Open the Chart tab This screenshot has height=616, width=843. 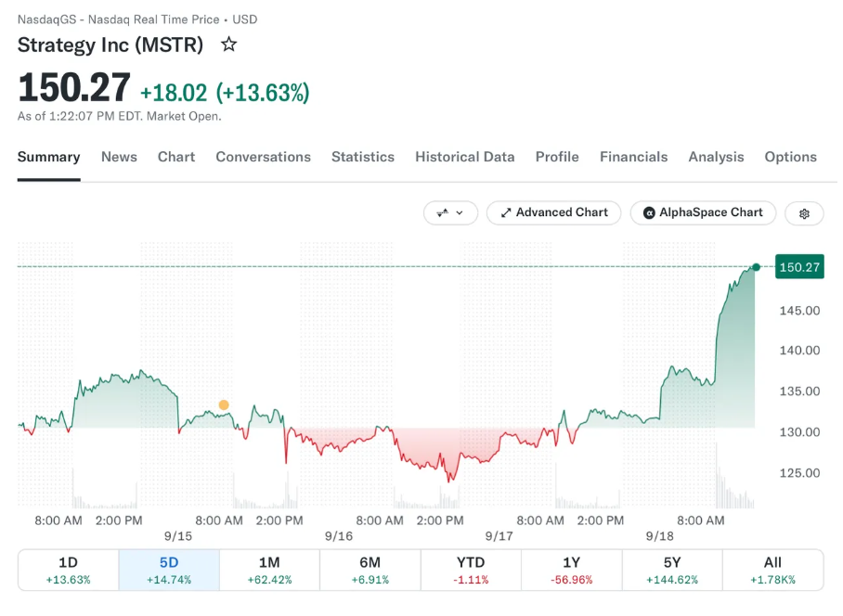click(176, 157)
